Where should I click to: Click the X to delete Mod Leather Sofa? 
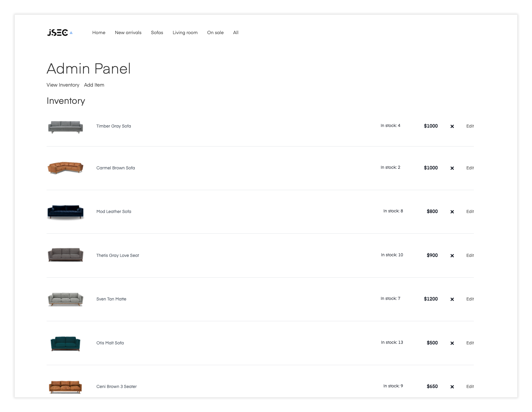coord(452,211)
